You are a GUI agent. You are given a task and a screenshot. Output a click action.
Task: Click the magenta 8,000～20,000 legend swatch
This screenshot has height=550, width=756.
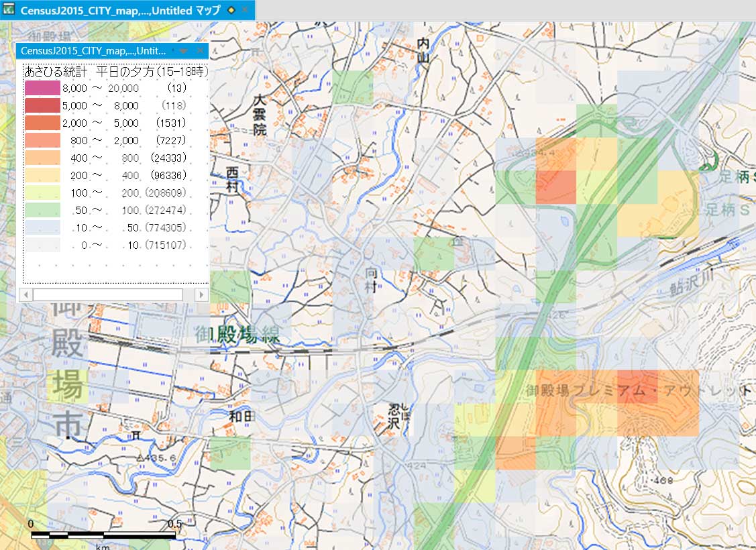click(42, 88)
